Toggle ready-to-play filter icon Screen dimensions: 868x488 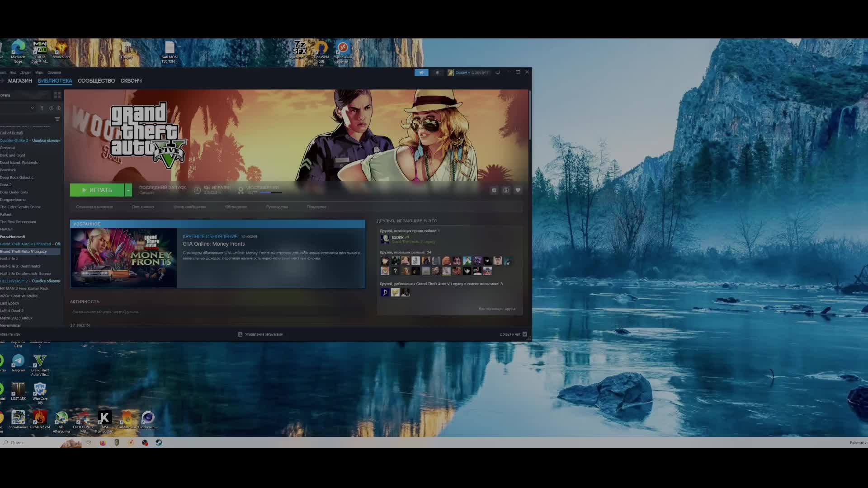[x=58, y=108]
